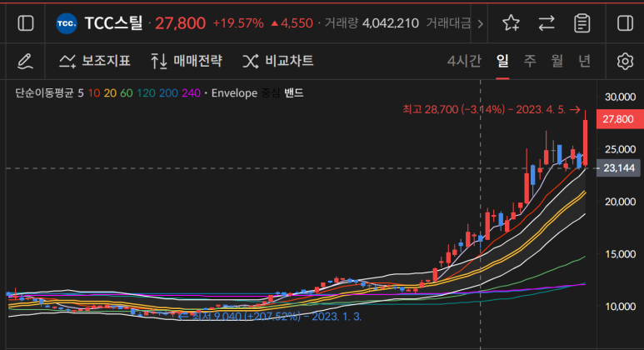
Task: Click the 25,000 axis label
Action: [x=620, y=149]
